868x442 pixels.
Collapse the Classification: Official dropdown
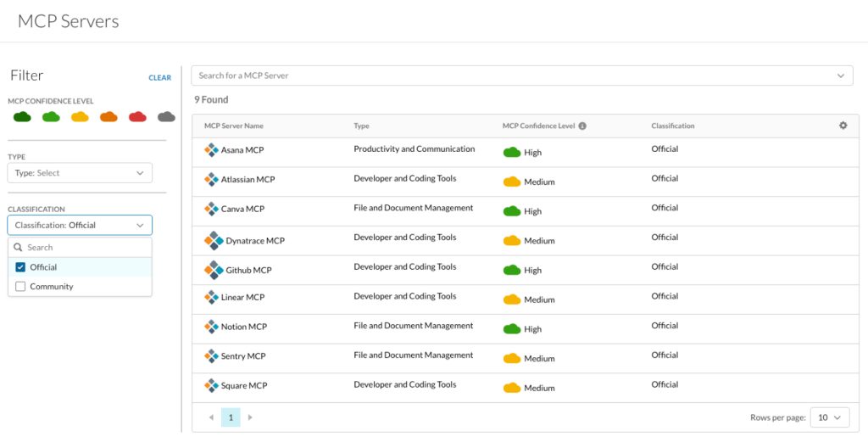[80, 225]
